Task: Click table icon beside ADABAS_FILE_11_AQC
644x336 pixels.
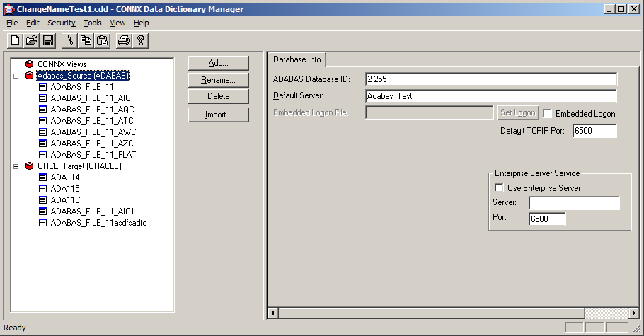Action: 42,109
